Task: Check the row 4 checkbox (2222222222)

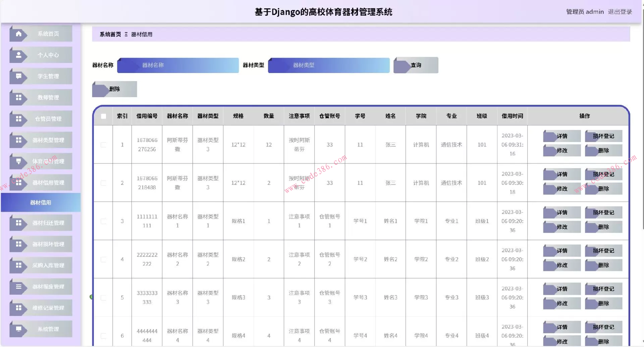Action: tap(103, 259)
